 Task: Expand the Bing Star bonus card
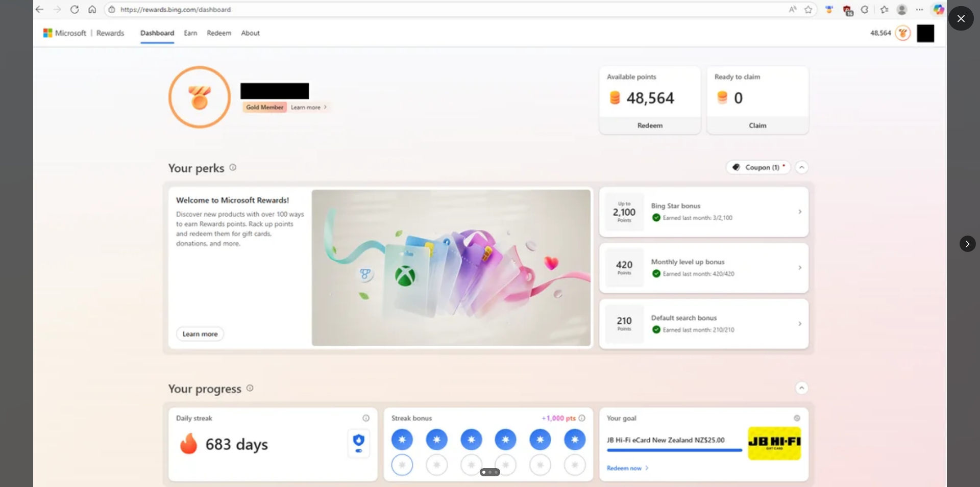coord(800,212)
